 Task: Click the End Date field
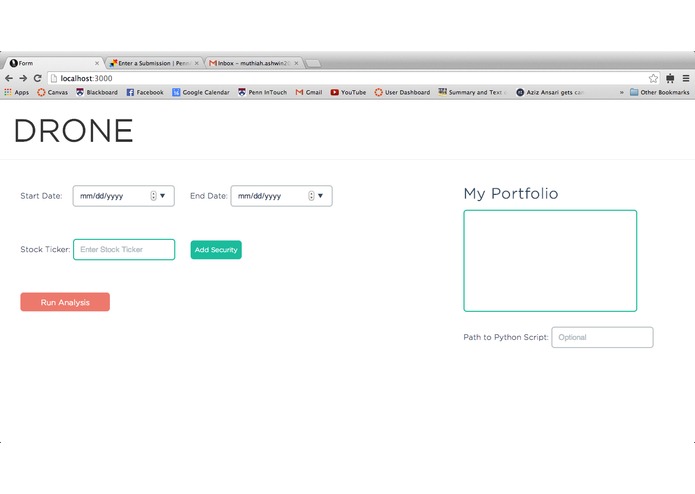point(281,196)
